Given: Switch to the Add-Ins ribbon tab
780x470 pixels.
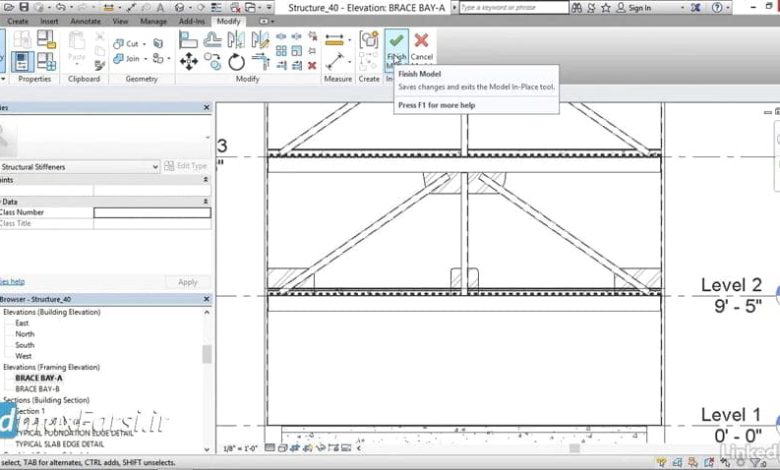Looking at the screenshot, I should click(192, 21).
